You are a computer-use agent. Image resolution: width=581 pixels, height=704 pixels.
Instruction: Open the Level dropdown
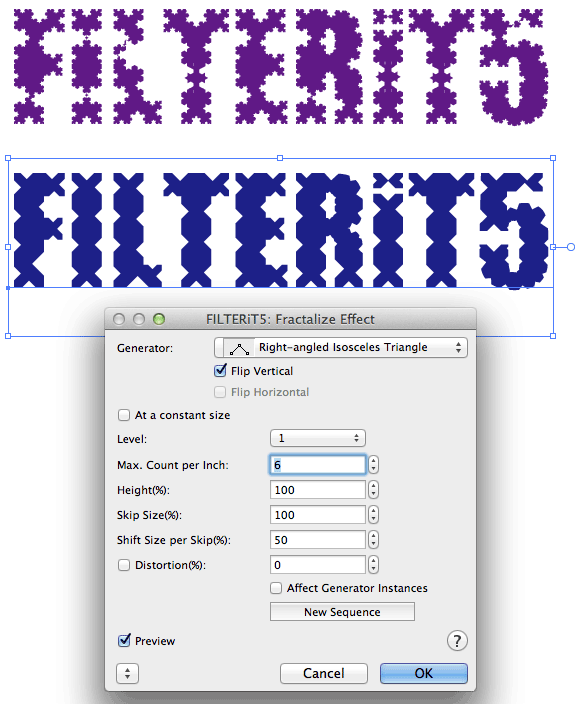pos(318,438)
